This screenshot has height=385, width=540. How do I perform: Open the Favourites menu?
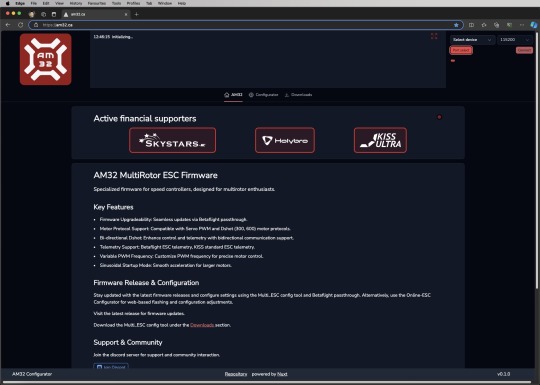pos(97,3)
